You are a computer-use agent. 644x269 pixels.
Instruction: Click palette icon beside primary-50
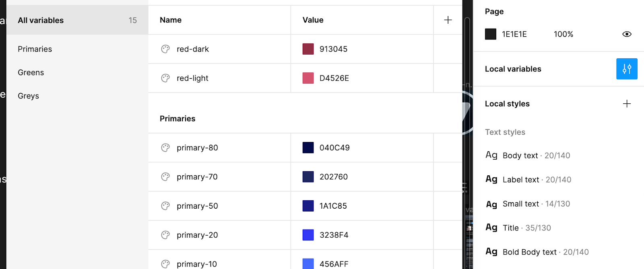pyautogui.click(x=165, y=206)
